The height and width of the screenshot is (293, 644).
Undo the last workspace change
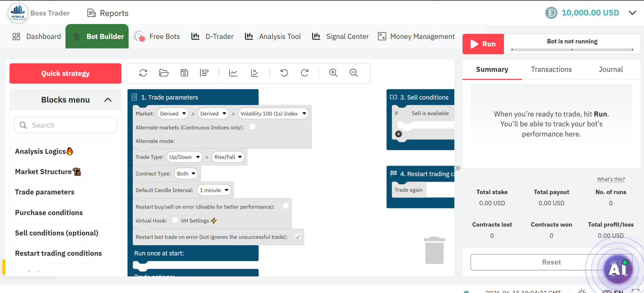coord(284,73)
